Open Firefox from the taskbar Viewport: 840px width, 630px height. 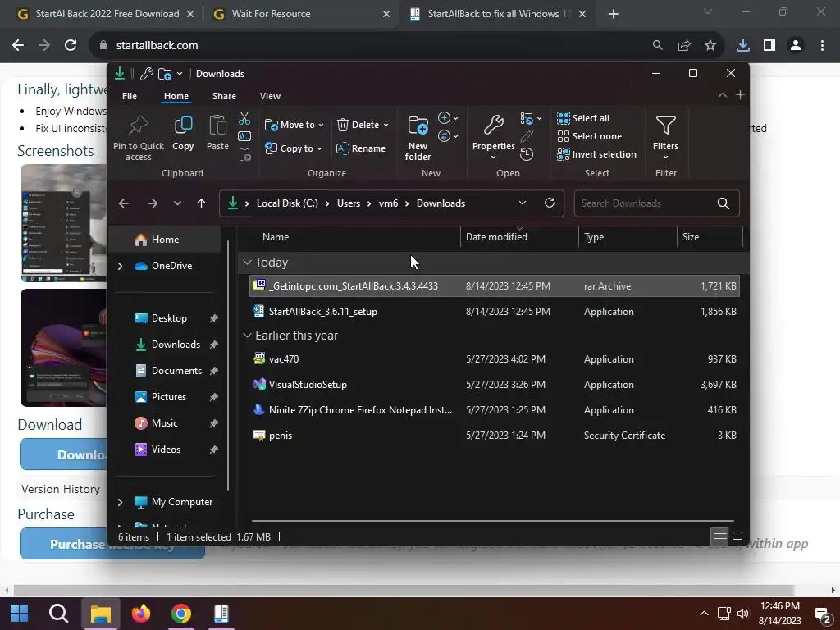(141, 614)
